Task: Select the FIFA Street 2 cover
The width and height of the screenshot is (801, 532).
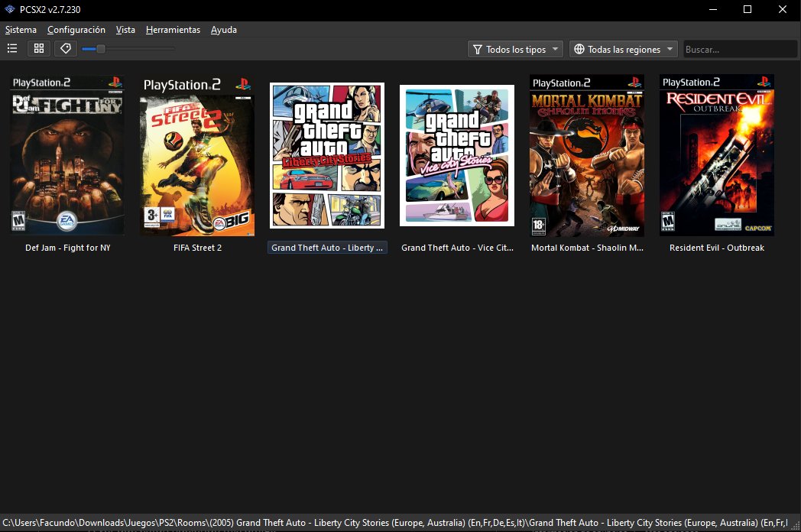Action: [197, 155]
